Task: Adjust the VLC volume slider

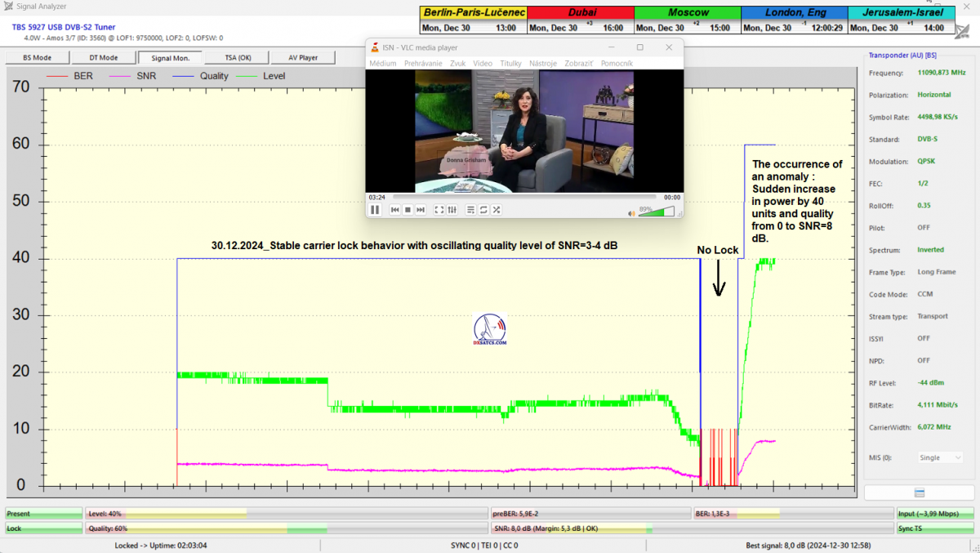Action: tap(657, 212)
